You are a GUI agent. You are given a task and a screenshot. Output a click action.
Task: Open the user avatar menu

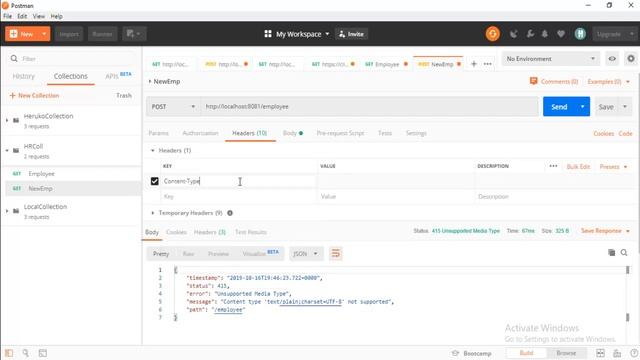580,34
